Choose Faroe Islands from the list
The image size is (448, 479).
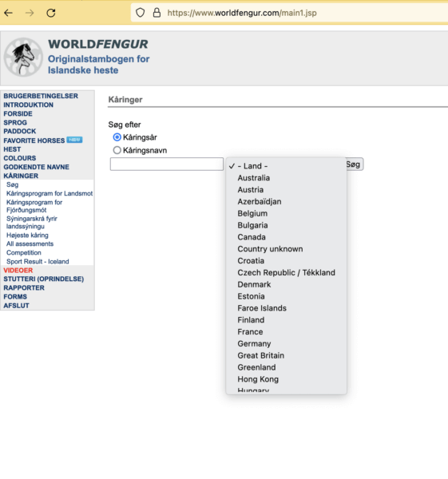(287, 308)
